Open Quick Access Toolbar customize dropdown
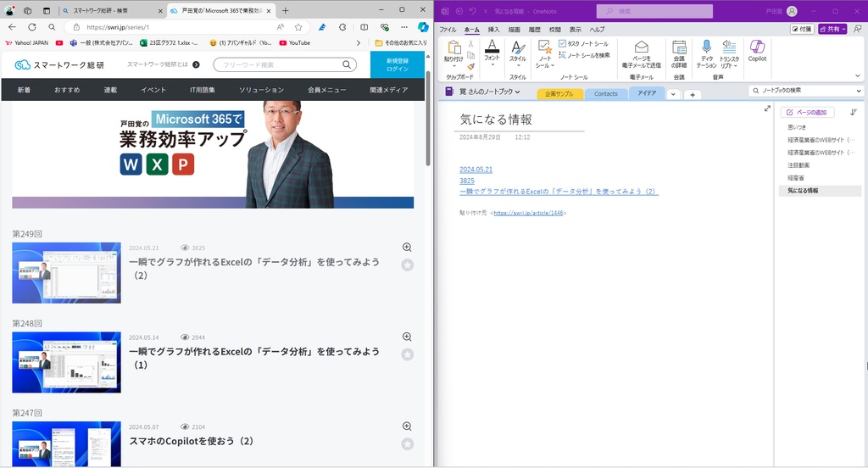This screenshot has width=868, height=468. tap(486, 11)
